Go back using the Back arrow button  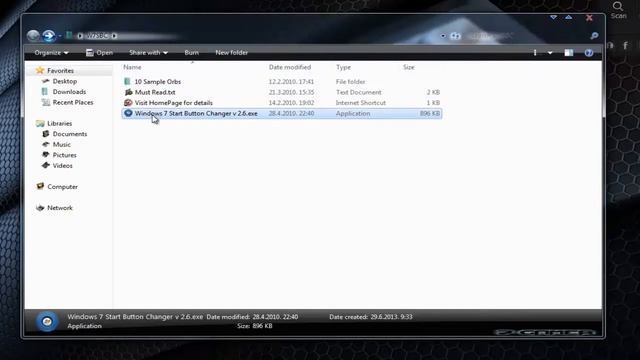pos(33,36)
